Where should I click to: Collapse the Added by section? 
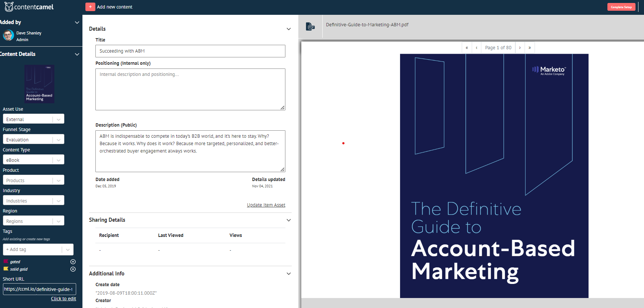coord(77,23)
